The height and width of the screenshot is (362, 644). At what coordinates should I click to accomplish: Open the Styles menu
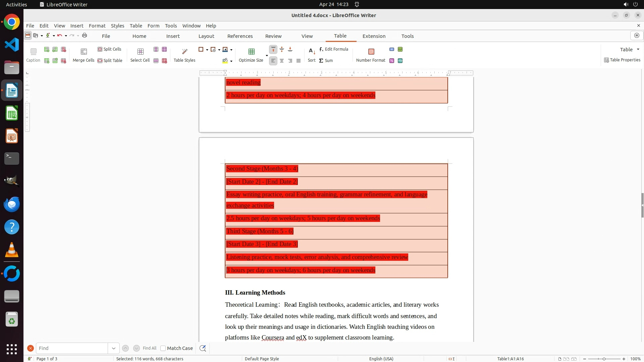click(117, 26)
